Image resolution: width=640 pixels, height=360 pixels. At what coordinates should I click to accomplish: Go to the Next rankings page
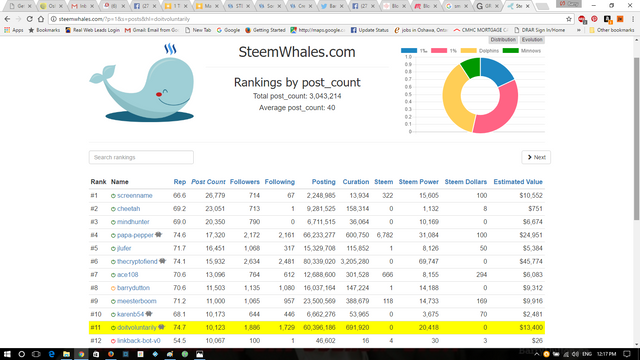[536, 157]
